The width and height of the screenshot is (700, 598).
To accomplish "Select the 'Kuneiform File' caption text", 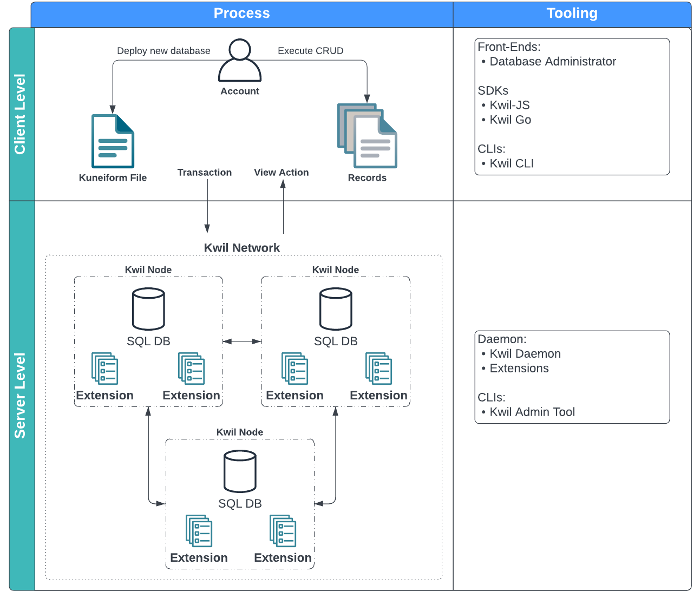I will tap(113, 178).
